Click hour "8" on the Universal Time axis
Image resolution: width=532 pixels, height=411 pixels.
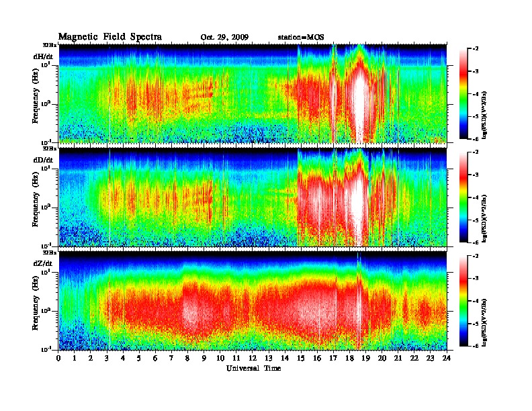pyautogui.click(x=188, y=359)
